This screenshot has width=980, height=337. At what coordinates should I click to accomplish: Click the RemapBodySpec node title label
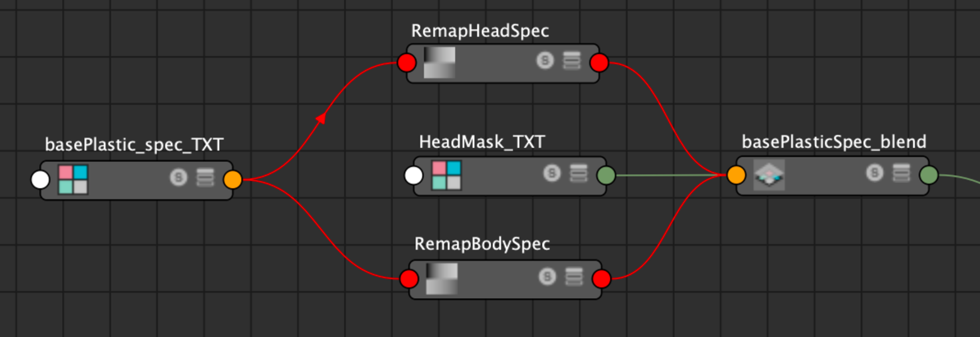[482, 244]
